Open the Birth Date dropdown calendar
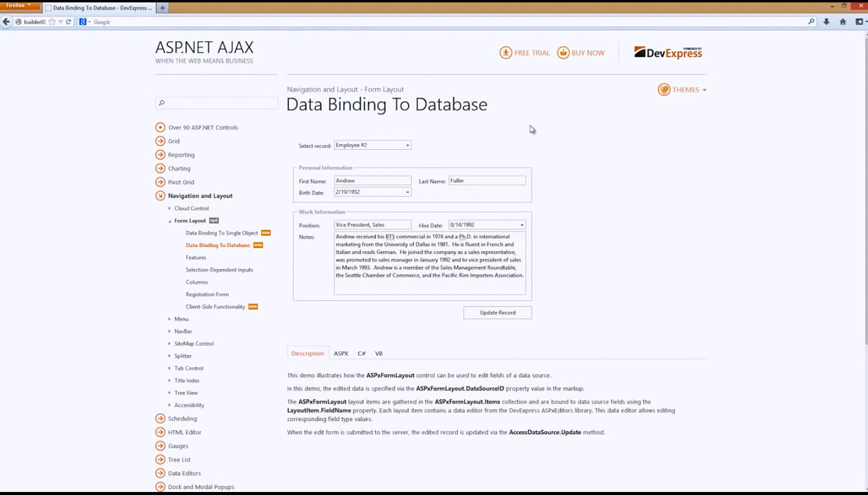The image size is (868, 495). pyautogui.click(x=408, y=192)
